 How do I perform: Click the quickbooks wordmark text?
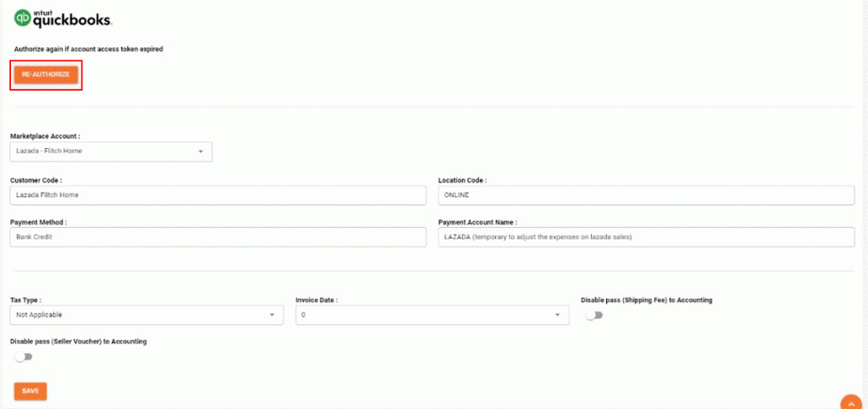(73, 19)
